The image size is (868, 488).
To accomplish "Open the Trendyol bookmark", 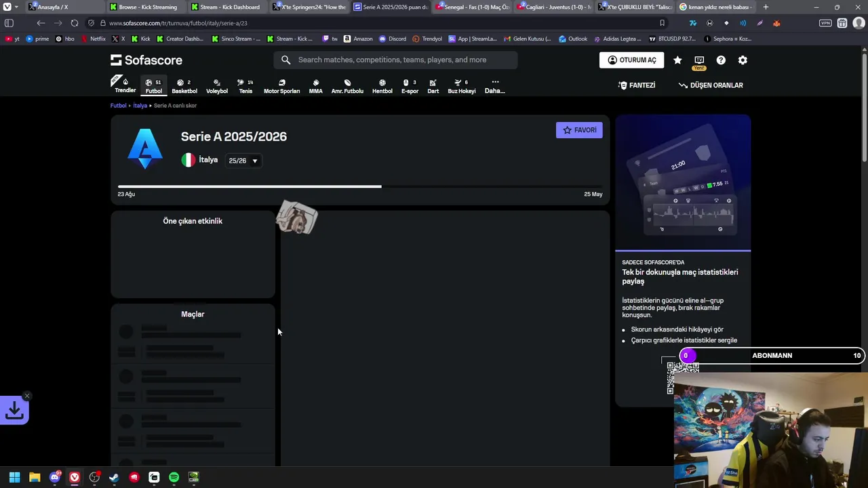I will (427, 39).
